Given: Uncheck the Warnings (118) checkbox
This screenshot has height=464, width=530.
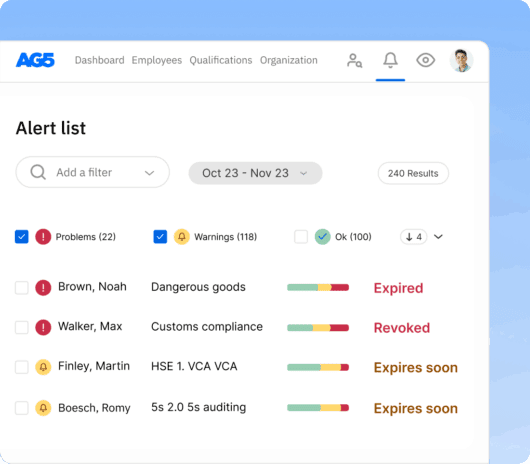Looking at the screenshot, I should [160, 237].
